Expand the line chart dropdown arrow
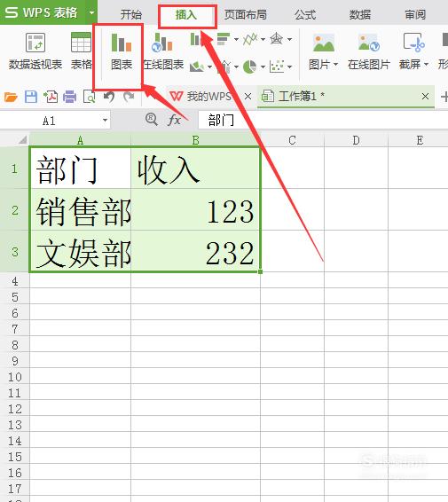Viewport: 448px width, 502px height. coord(263,39)
